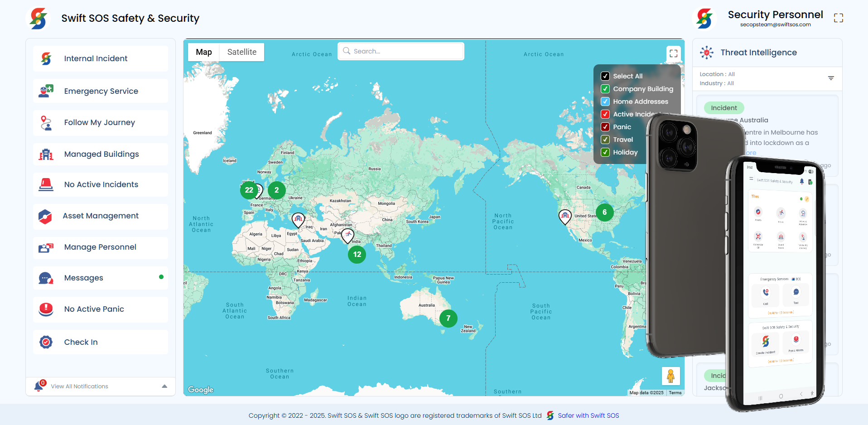Toggle the Home Addresses checkbox
The height and width of the screenshot is (425, 868).
click(x=605, y=101)
